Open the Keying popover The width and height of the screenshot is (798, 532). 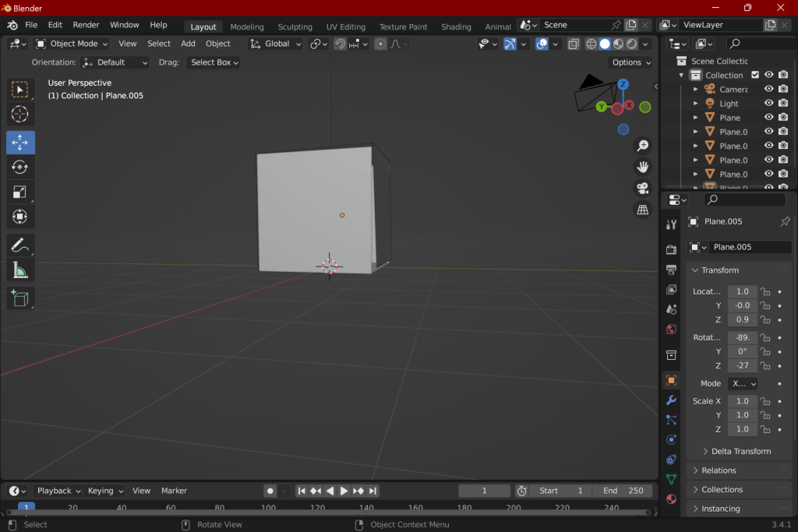105,491
